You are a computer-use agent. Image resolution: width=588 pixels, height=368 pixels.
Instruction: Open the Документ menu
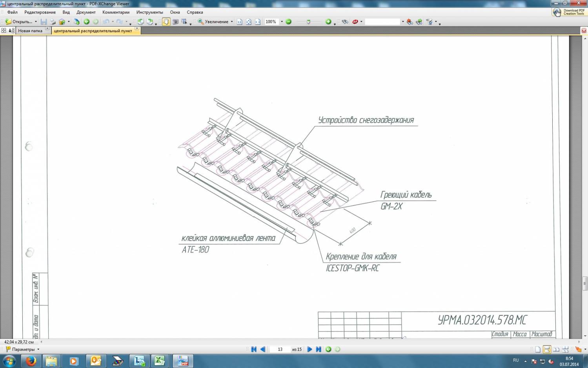point(86,12)
